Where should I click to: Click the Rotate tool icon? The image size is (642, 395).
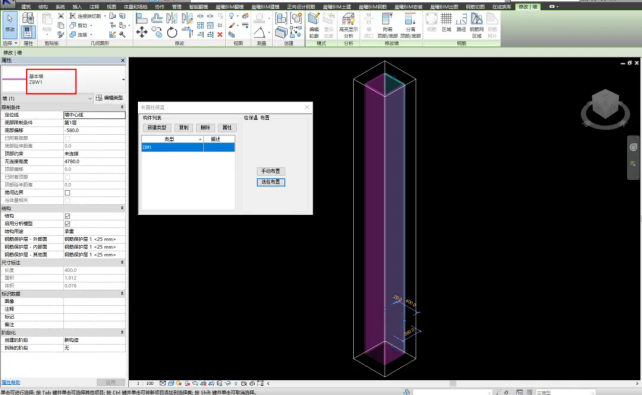tap(172, 32)
